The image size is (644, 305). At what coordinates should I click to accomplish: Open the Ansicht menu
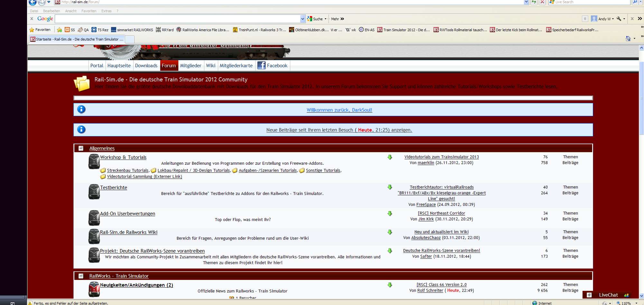pos(71,11)
